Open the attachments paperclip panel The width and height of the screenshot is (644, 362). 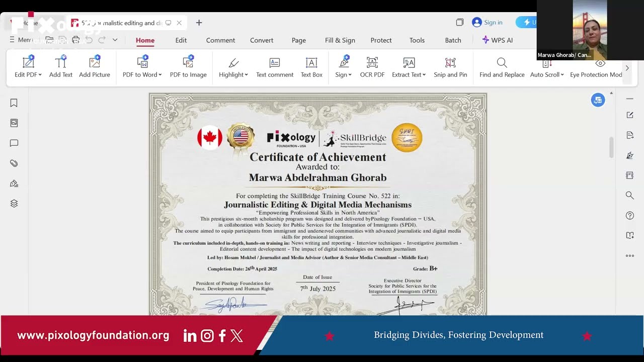click(14, 163)
